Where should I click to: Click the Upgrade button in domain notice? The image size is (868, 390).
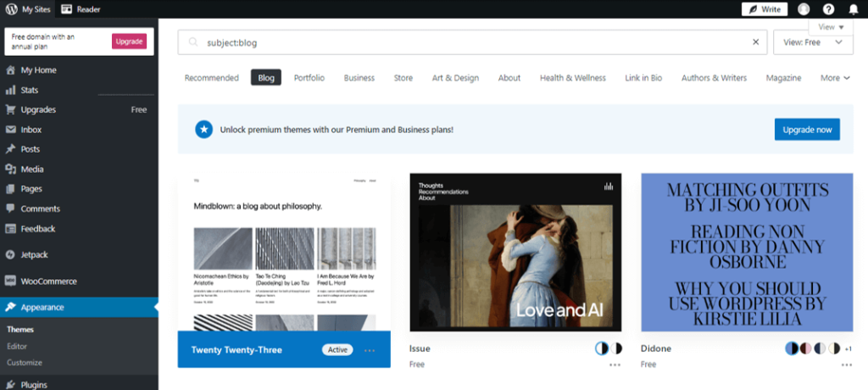pyautogui.click(x=129, y=42)
